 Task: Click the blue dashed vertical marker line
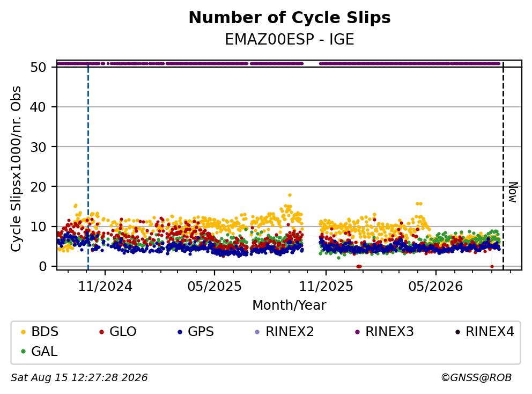coord(88,166)
